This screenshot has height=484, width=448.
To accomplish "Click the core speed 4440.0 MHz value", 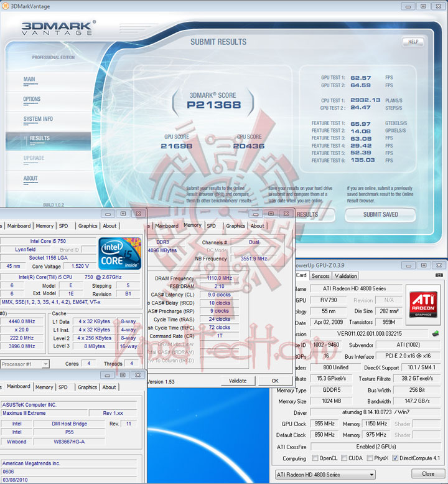I will [22, 321].
